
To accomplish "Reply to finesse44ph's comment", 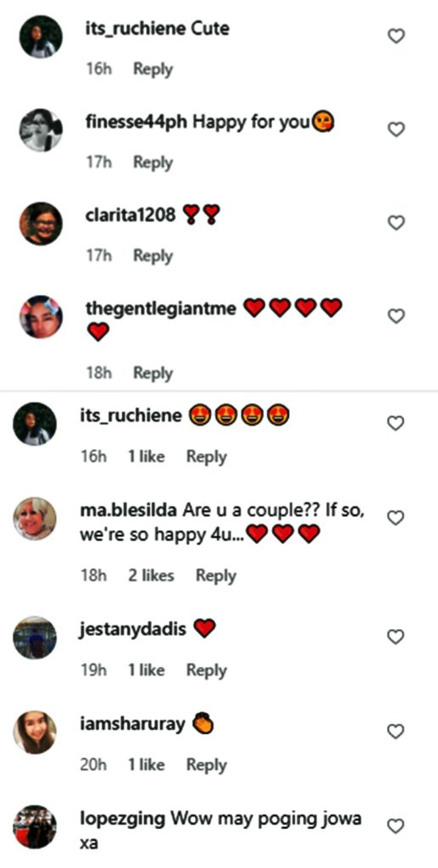I will pos(153,163).
